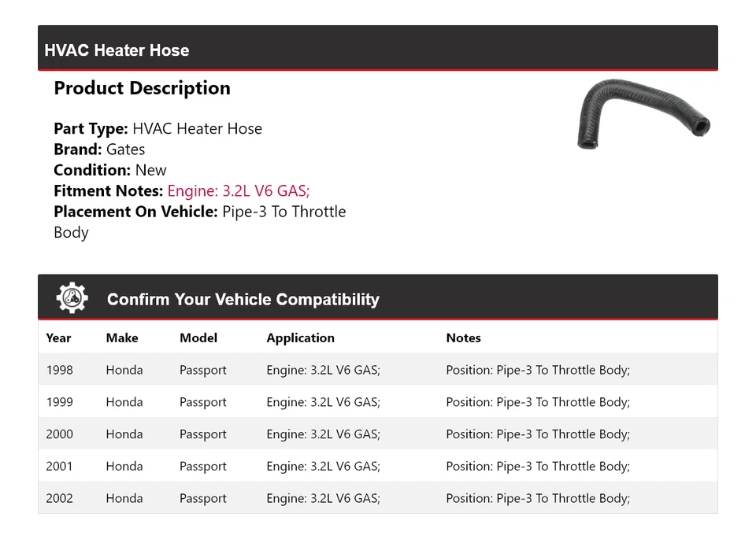
Task: Click the Notes column header
Action: [463, 338]
